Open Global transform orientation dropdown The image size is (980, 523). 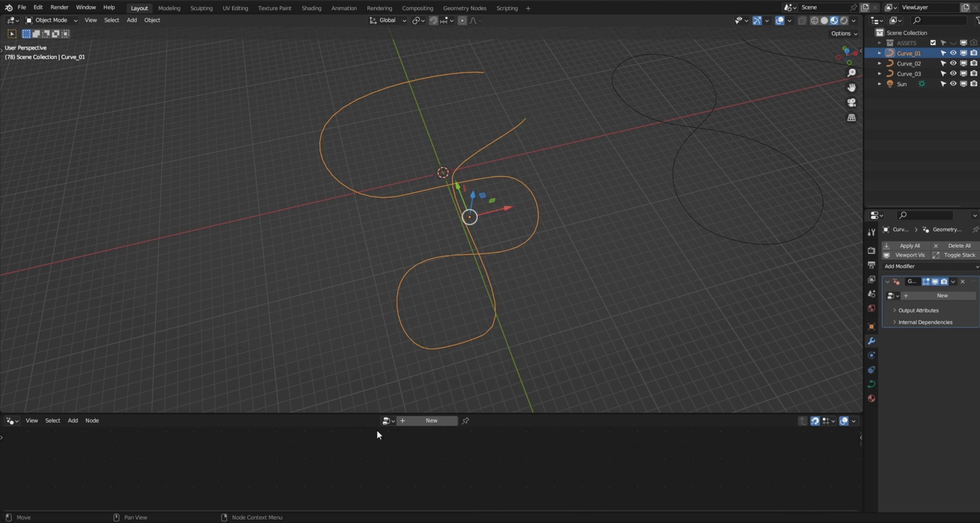(388, 20)
